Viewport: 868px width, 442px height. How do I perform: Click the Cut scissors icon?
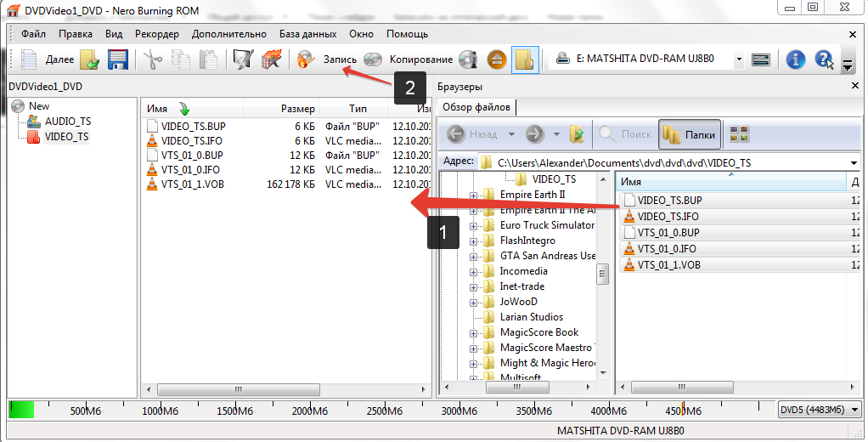(152, 59)
